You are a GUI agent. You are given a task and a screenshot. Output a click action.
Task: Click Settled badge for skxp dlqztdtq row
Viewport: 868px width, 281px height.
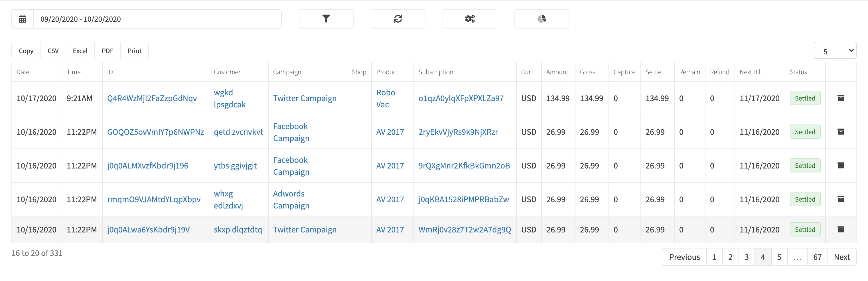click(x=805, y=230)
